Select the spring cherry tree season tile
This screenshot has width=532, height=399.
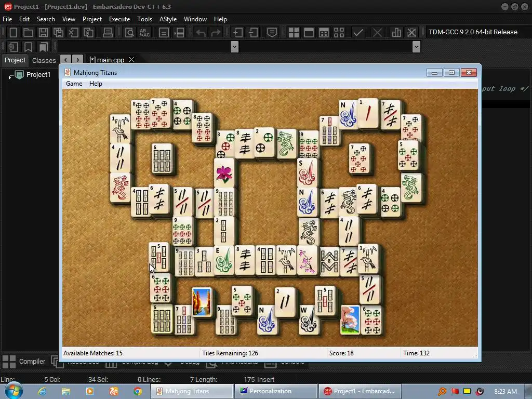(350, 320)
